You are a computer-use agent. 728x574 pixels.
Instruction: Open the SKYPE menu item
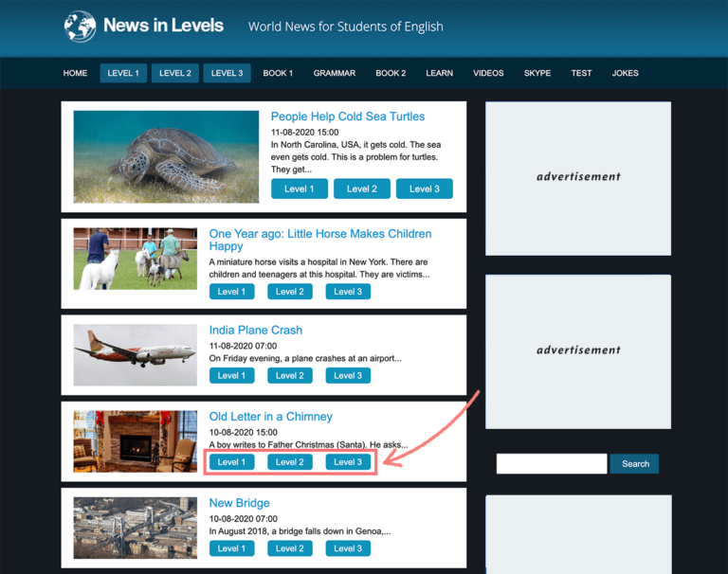pos(537,73)
